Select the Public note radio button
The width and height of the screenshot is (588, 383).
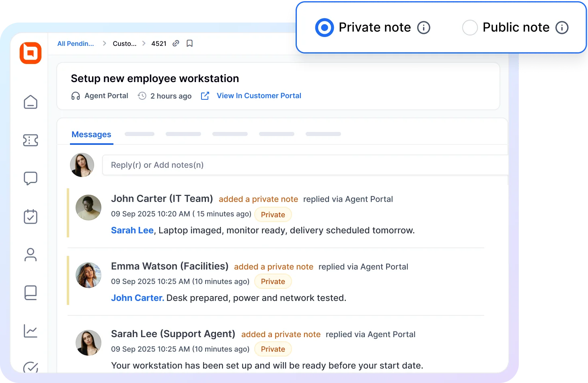click(470, 27)
